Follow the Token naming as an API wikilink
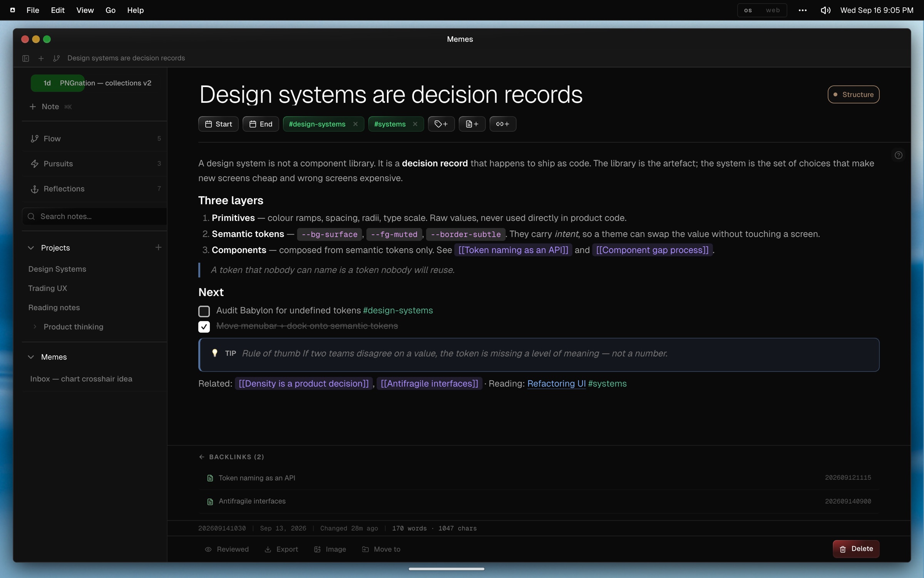924x578 pixels. (513, 250)
